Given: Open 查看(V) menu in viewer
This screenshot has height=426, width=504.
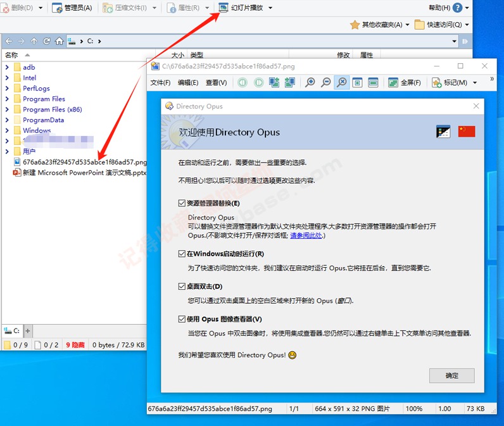Looking at the screenshot, I should (217, 82).
